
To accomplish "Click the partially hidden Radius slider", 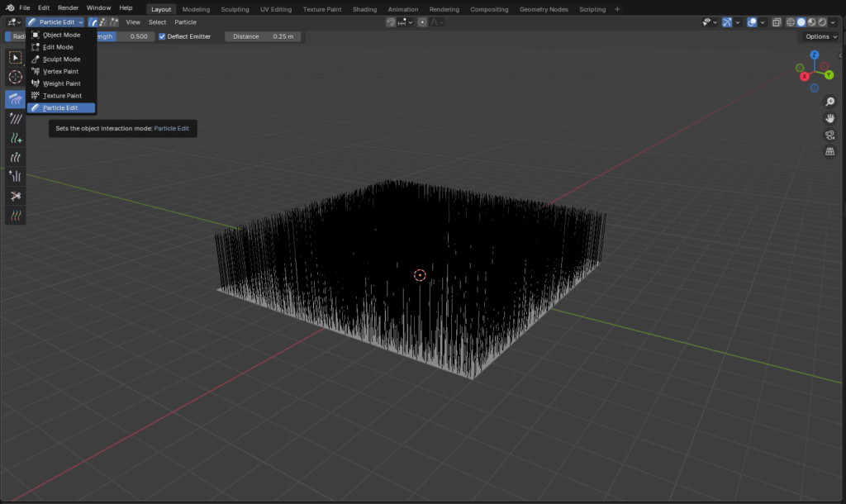I will 16,36.
